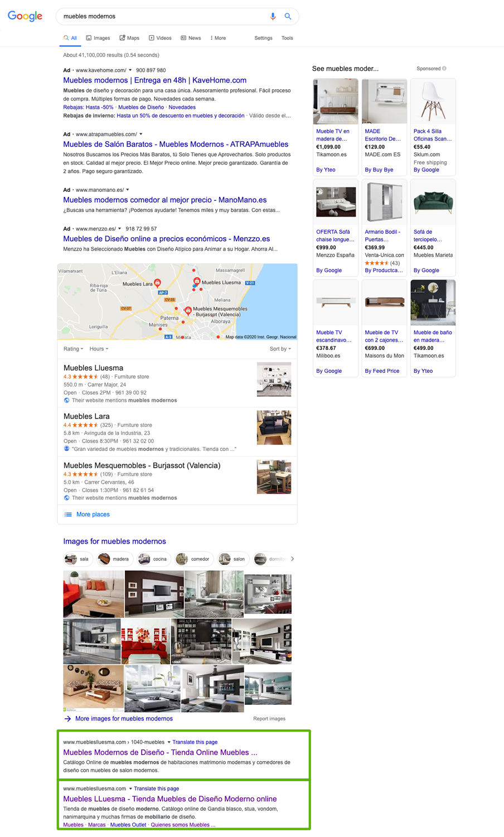Image resolution: width=504 pixels, height=837 pixels.
Task: Select the cocina image filter chip
Action: [153, 559]
